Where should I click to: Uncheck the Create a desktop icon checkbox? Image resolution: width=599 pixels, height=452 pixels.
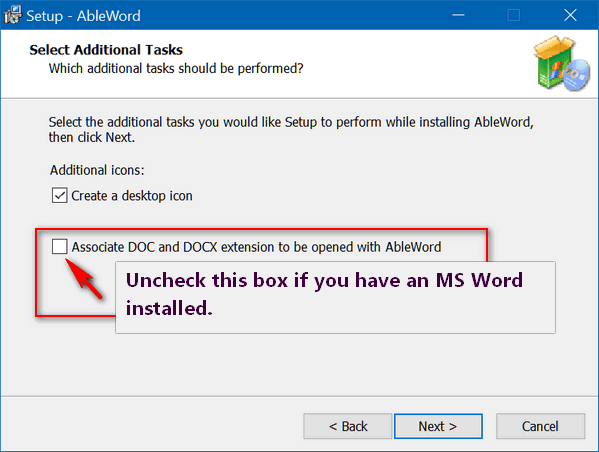point(60,195)
